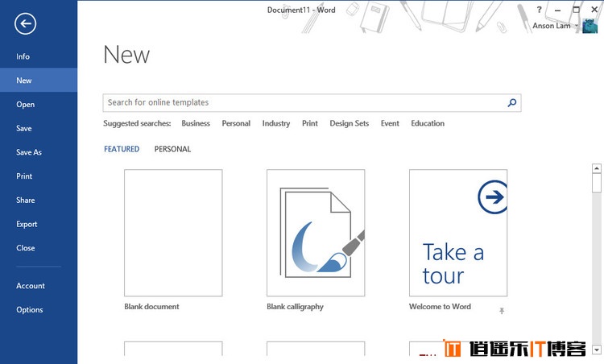Maximize the Word window
Viewport: 604px width, 364px height.
576,10
